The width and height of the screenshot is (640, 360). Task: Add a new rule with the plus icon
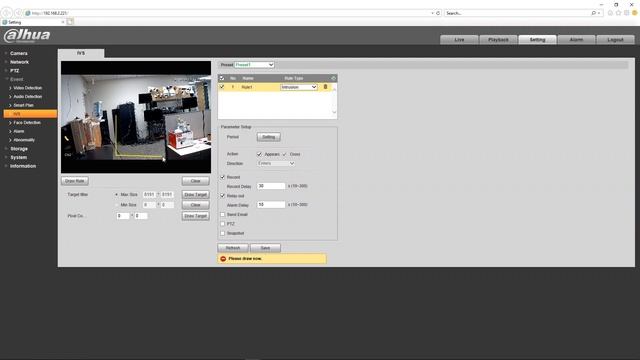pyautogui.click(x=333, y=78)
